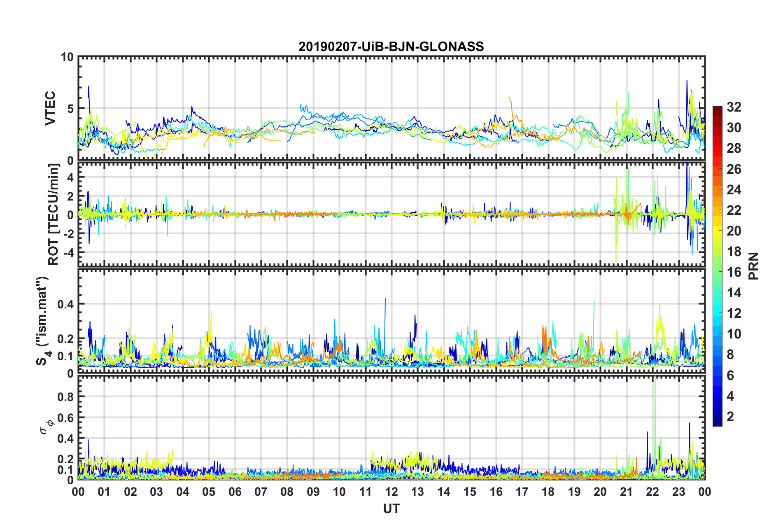
Task: Click the PRN colorbar label
Action: click(753, 266)
